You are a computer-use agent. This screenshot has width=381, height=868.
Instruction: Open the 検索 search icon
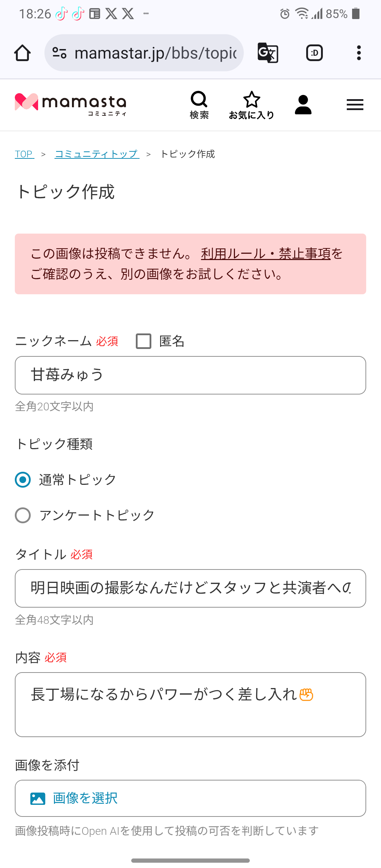click(199, 105)
